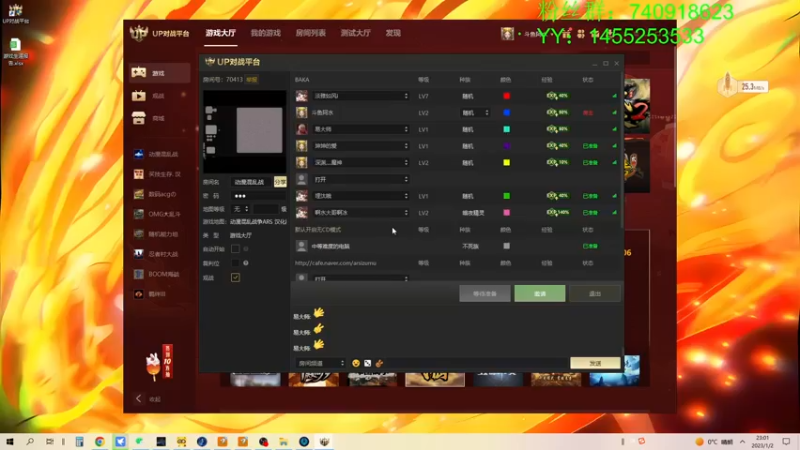Image resolution: width=800 pixels, height=450 pixels.
Task: Insert an emoji with the smiley icon
Action: click(356, 363)
